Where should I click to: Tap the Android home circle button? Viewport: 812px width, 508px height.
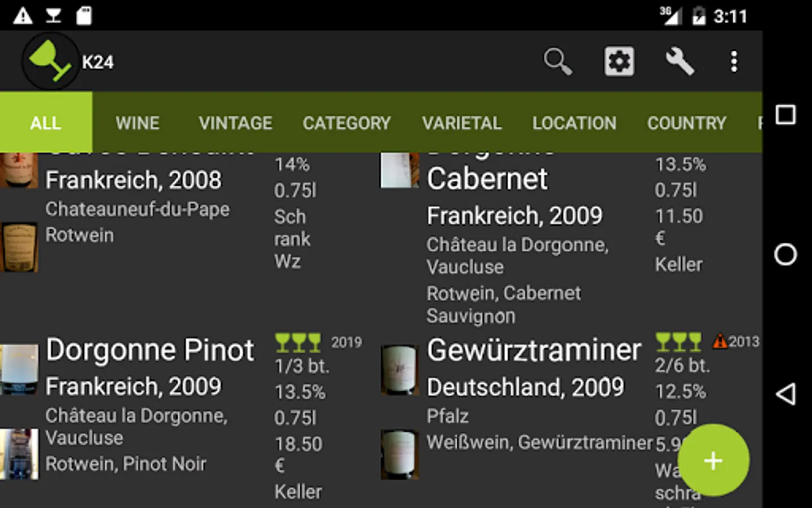point(785,255)
